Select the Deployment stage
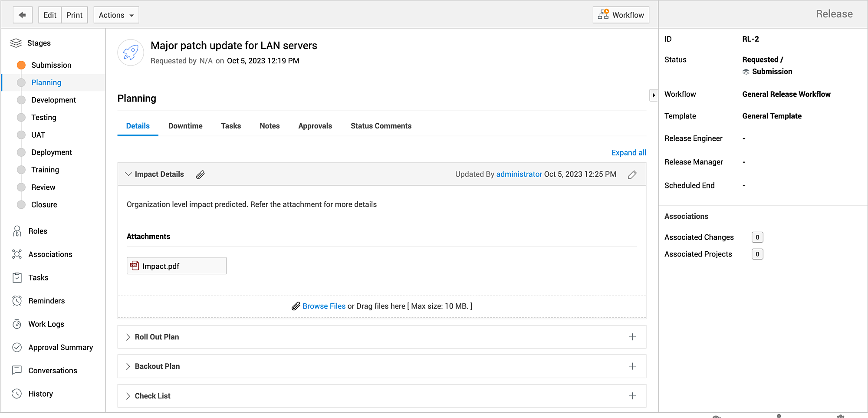868x418 pixels. 52,152
